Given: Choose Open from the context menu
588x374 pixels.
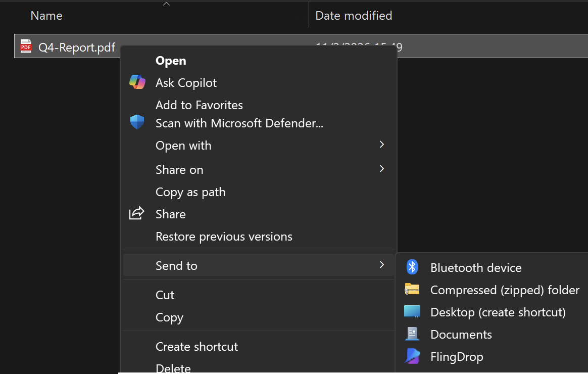Looking at the screenshot, I should (171, 61).
